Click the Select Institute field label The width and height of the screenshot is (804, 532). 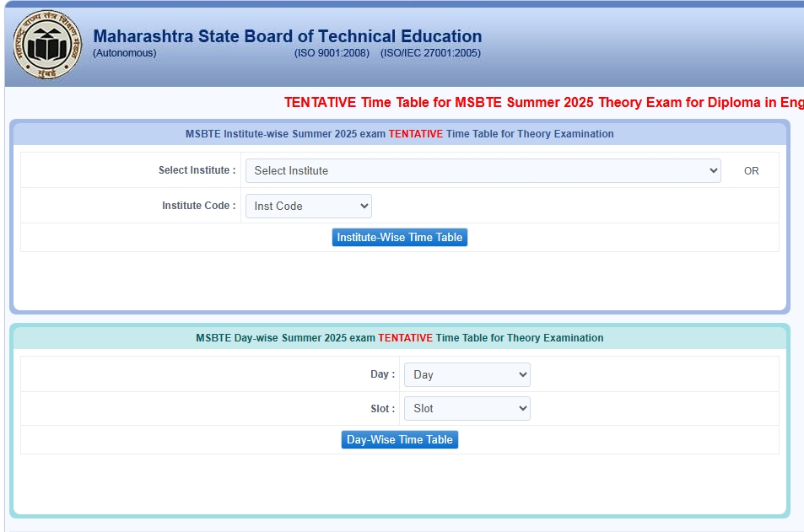point(197,169)
